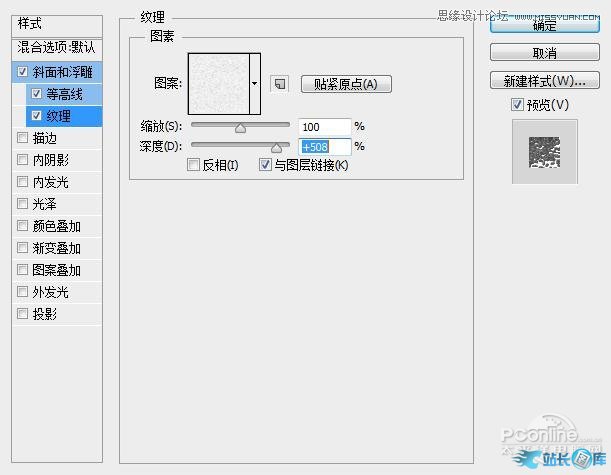Select 混合选项 blending options in list
The image size is (611, 475).
pos(57,48)
